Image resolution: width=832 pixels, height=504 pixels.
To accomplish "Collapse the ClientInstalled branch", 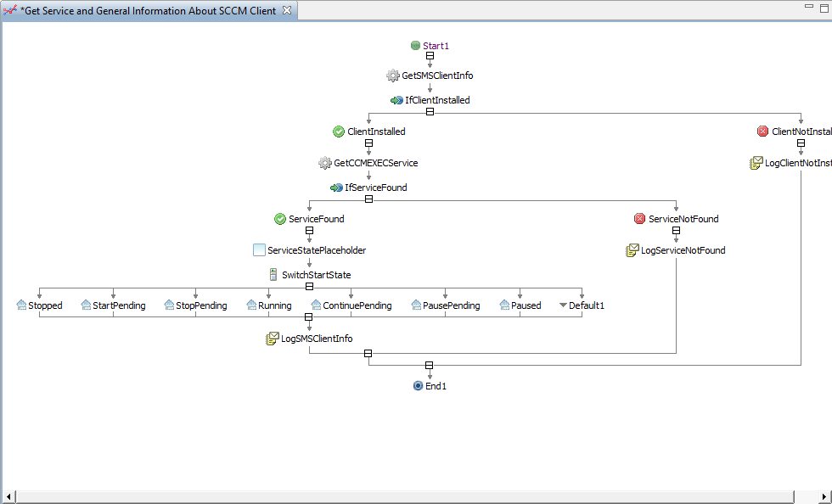I will pos(368,143).
